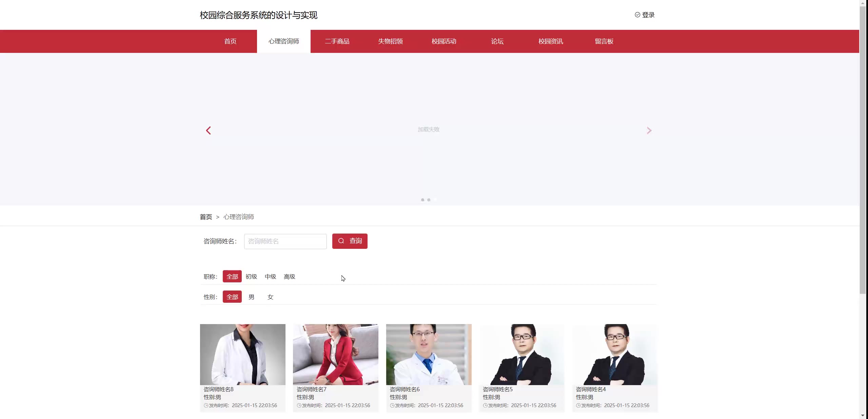The width and height of the screenshot is (868, 419).
Task: Focus the 咨询师姓名 search input field
Action: pos(285,241)
